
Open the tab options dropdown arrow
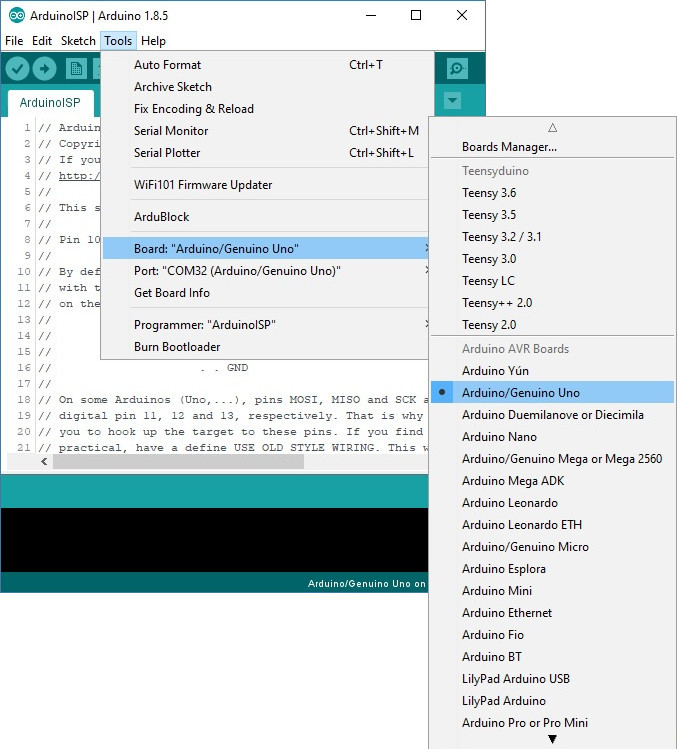[452, 101]
